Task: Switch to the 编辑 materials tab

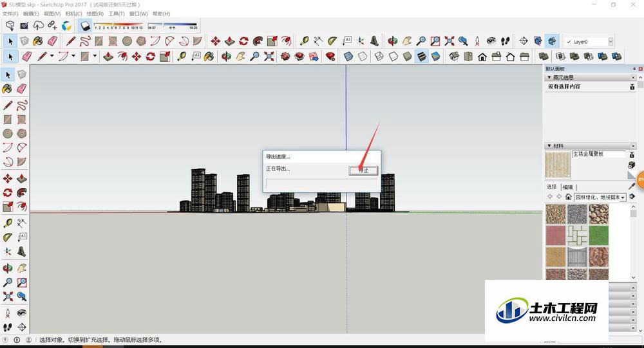Action: point(567,187)
